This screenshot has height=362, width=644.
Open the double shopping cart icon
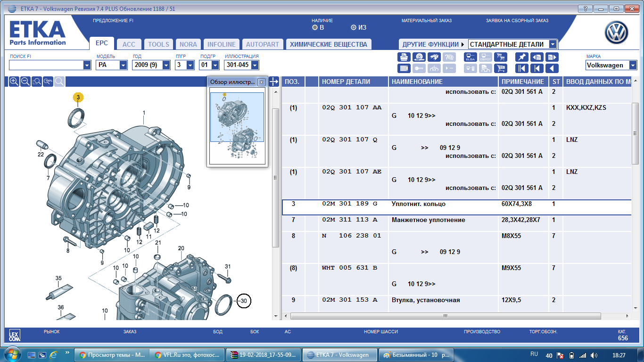point(500,57)
